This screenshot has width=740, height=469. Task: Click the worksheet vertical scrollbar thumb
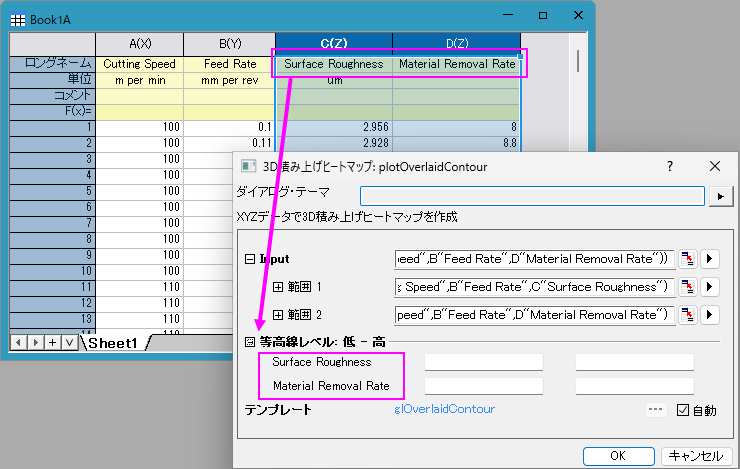pos(578,61)
